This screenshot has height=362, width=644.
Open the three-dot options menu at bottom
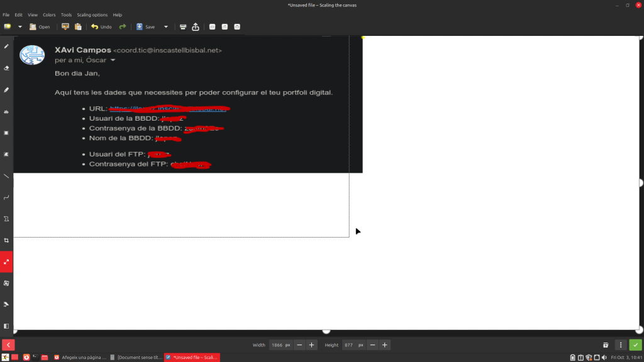[621, 345]
